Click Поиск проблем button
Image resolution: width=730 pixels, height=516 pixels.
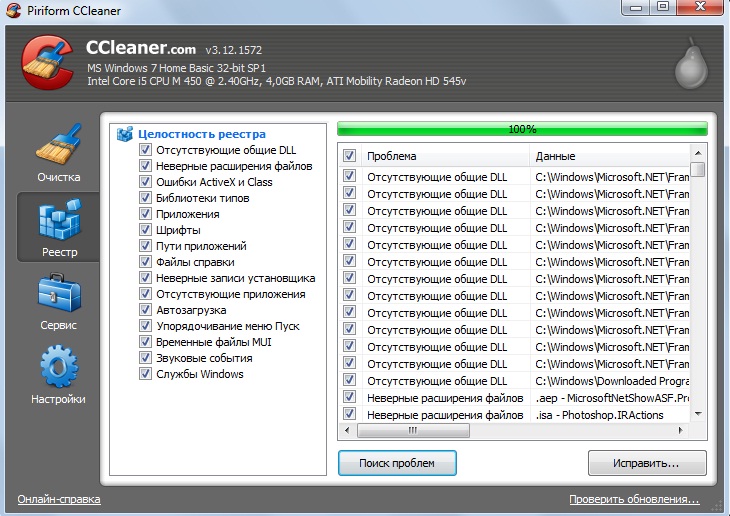[397, 463]
